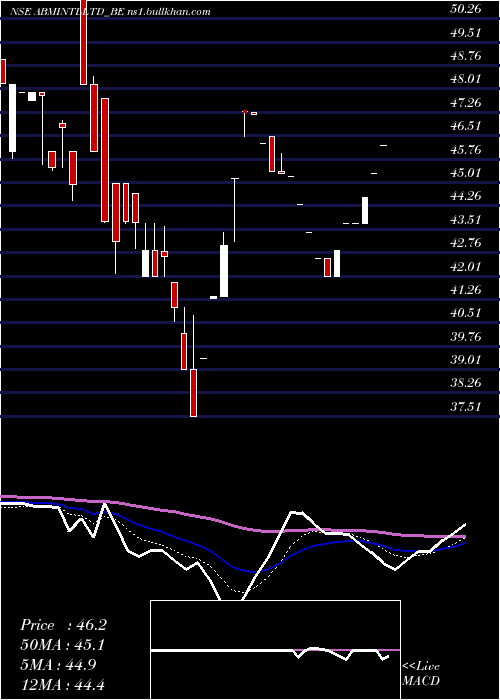Screen dimensions: 500x700
Task: Select the 42.01 price axis label
Action: pyautogui.click(x=465, y=266)
